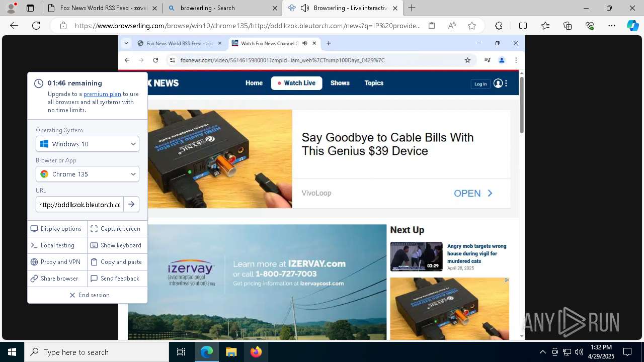The height and width of the screenshot is (362, 644).
Task: Open Display options
Action: [57, 229]
